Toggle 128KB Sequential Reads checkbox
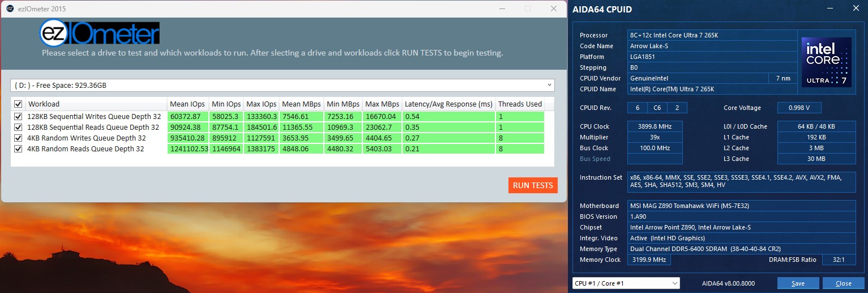The width and height of the screenshot is (868, 293). [18, 128]
